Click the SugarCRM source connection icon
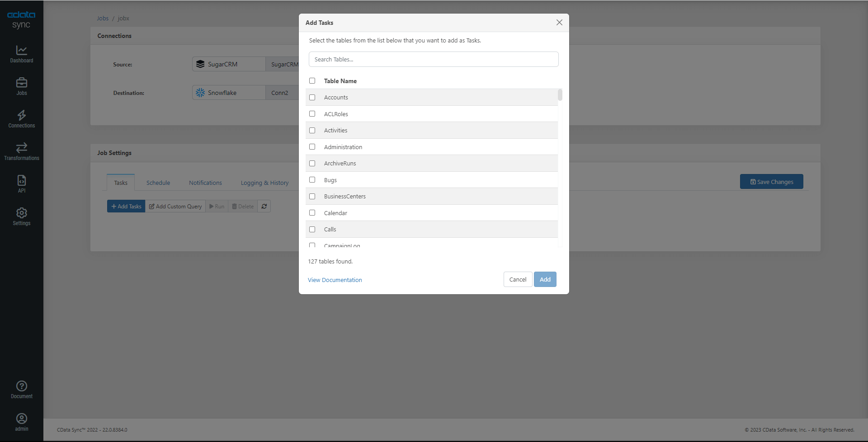This screenshot has height=442, width=868. (x=200, y=64)
